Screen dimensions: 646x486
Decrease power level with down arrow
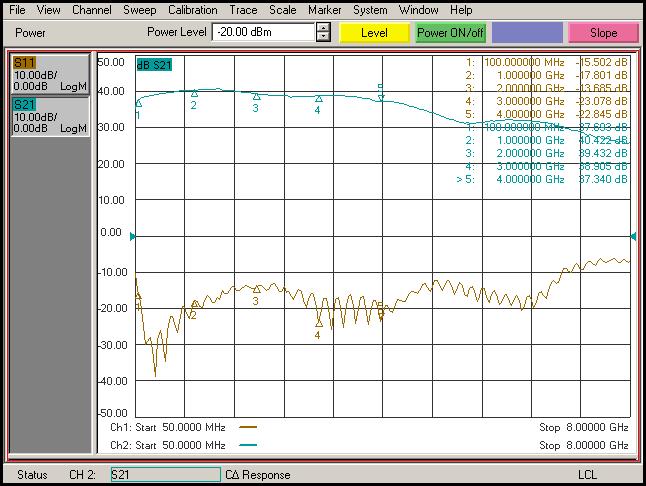tap(323, 37)
